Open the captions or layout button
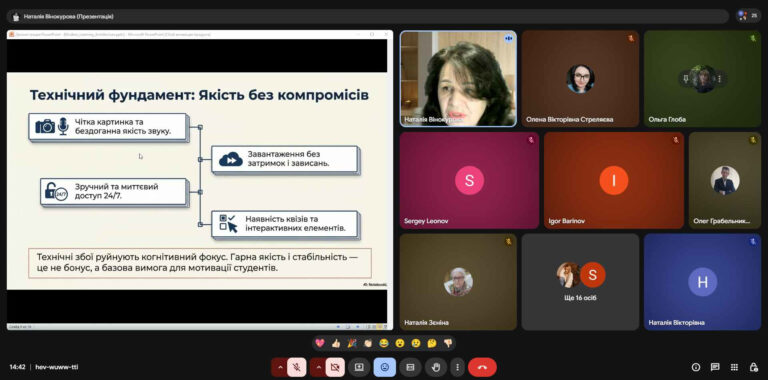768x380 pixels. pyautogui.click(x=410, y=367)
